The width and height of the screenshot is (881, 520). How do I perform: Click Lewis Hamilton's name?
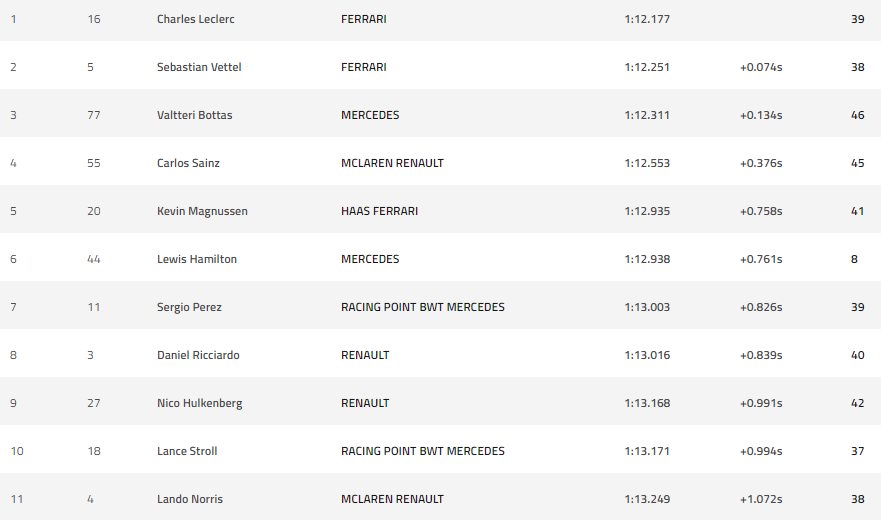click(197, 259)
